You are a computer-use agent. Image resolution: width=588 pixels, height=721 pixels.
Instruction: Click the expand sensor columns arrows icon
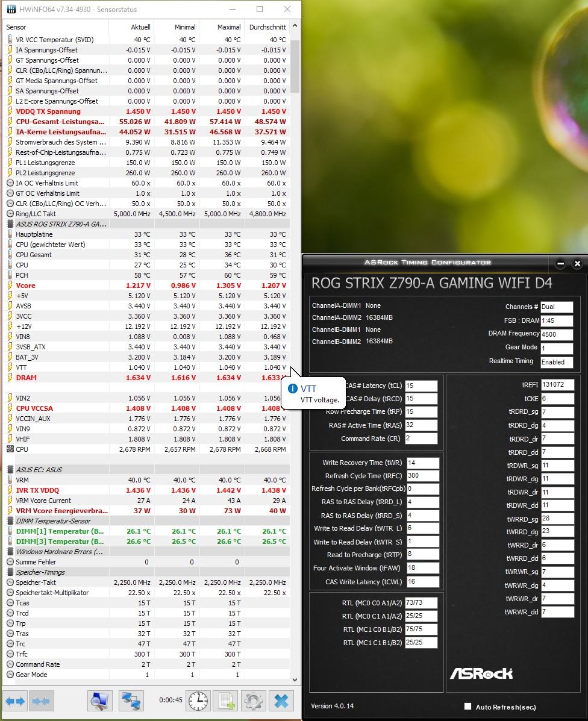coord(15,701)
